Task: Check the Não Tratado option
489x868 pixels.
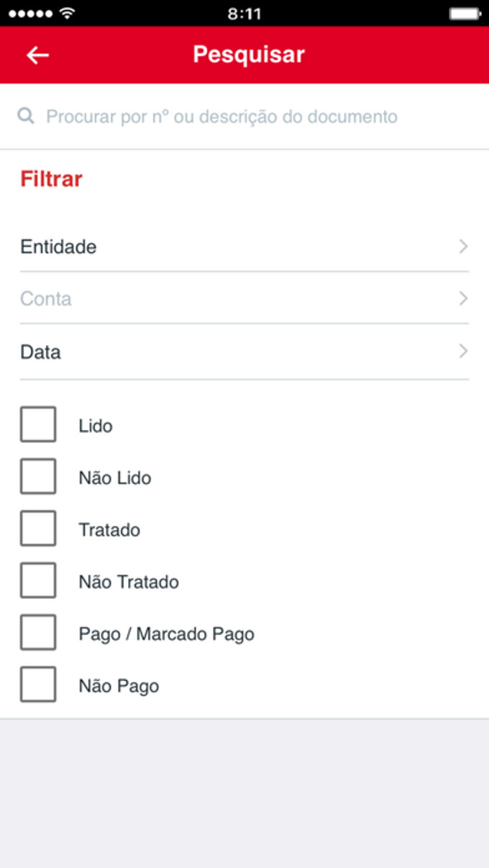Action: tap(38, 580)
